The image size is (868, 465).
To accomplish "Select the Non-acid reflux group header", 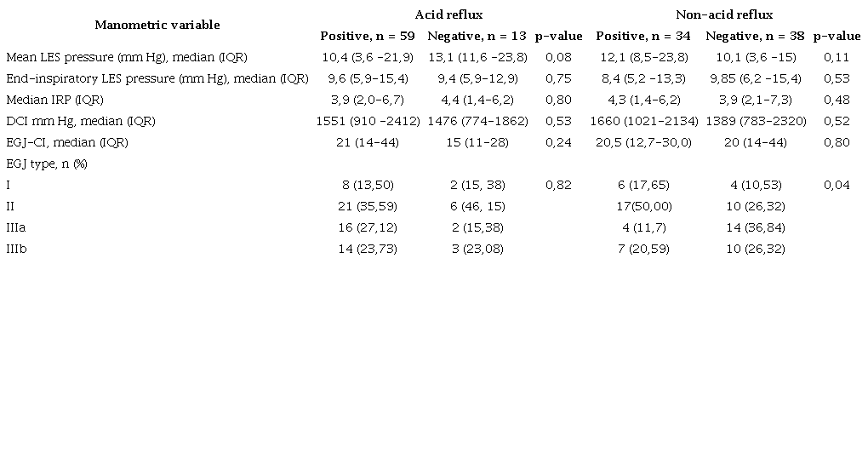I will tap(723, 14).
